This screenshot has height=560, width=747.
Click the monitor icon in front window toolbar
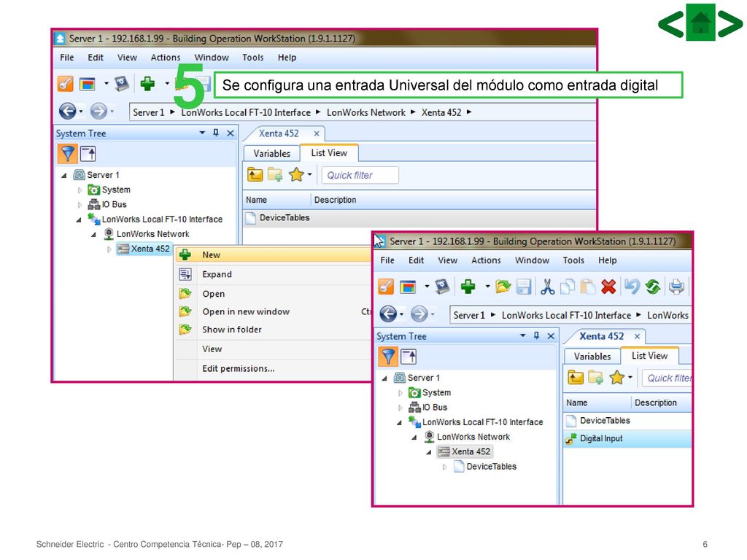(442, 286)
